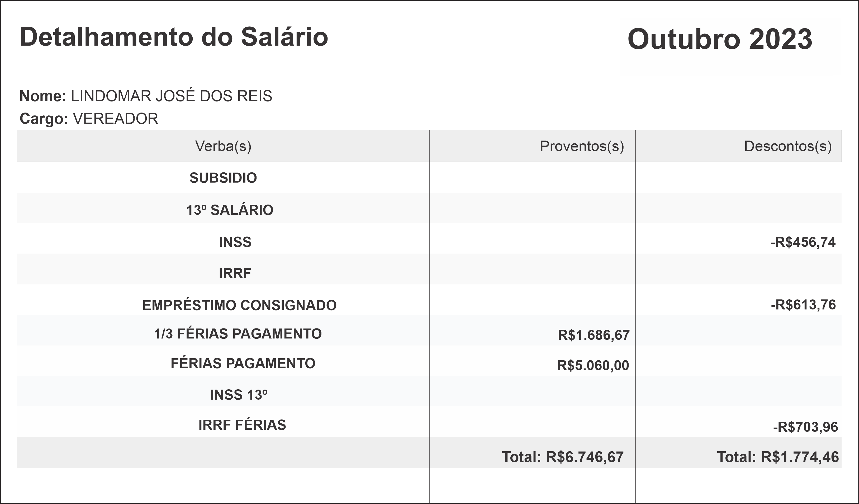Image resolution: width=859 pixels, height=504 pixels.
Task: Click the EMPRÉSTIMO CONSIGNADO row label
Action: click(239, 305)
